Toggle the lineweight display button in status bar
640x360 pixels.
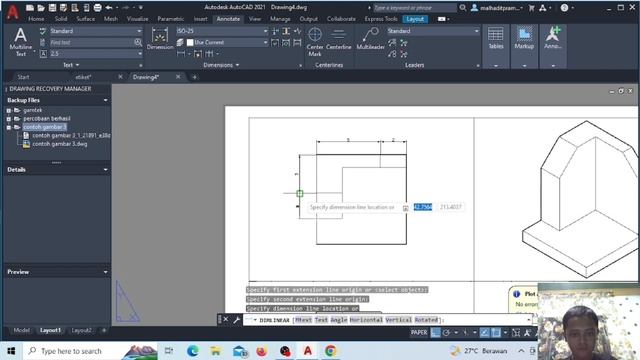click(496, 333)
